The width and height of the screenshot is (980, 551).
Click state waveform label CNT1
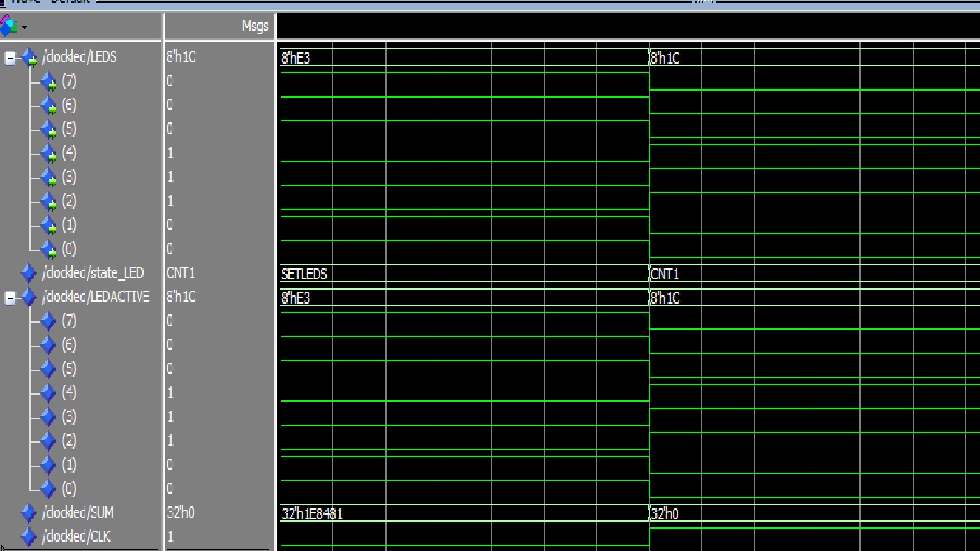point(665,274)
